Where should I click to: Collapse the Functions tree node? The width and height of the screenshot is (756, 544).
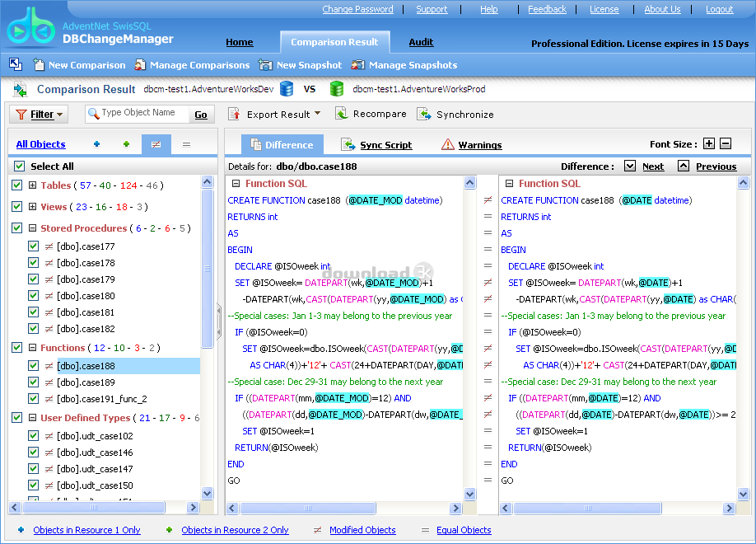32,348
